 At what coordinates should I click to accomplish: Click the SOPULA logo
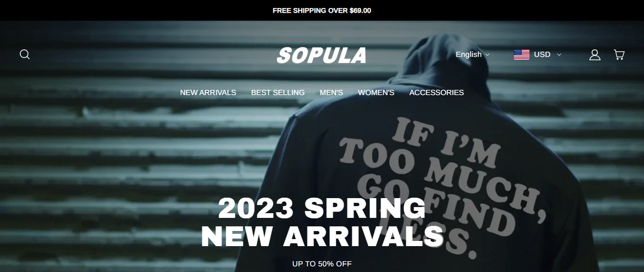(322, 55)
